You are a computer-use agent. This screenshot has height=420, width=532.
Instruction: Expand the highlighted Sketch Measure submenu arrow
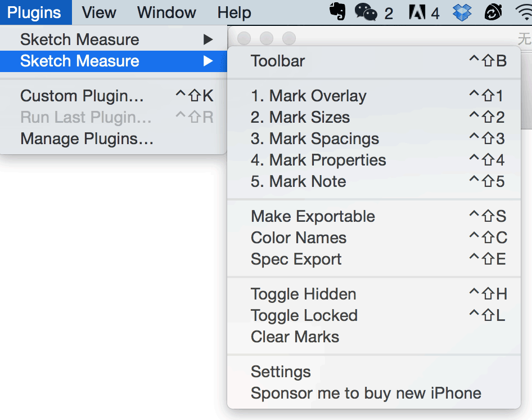point(208,61)
